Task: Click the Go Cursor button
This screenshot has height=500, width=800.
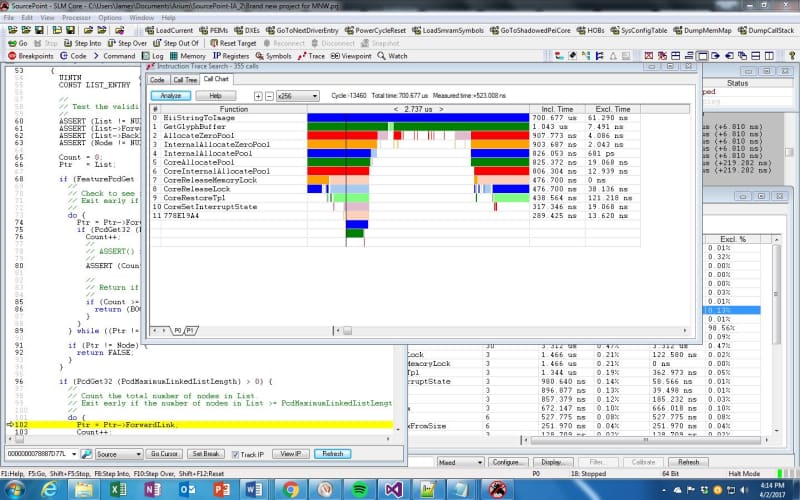Action: tap(164, 454)
